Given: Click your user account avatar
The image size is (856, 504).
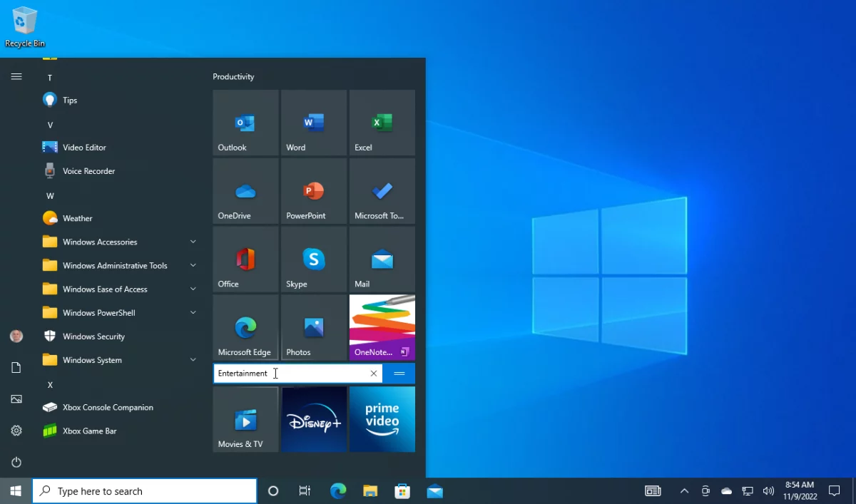Looking at the screenshot, I should (x=16, y=336).
